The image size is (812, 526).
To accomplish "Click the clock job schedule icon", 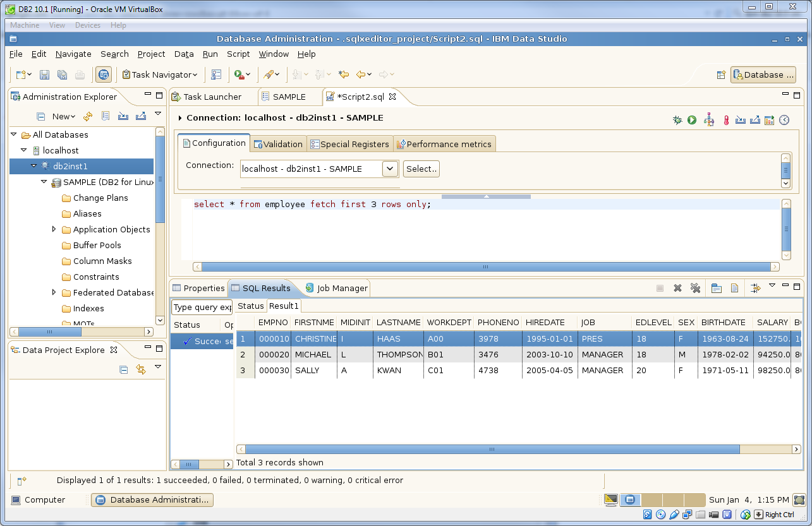I will pyautogui.click(x=784, y=119).
